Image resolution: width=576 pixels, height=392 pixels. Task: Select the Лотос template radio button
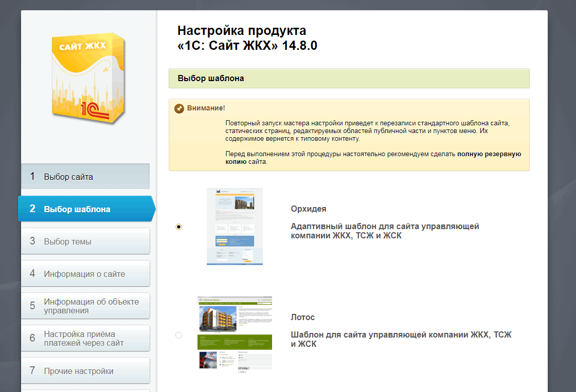[178, 335]
